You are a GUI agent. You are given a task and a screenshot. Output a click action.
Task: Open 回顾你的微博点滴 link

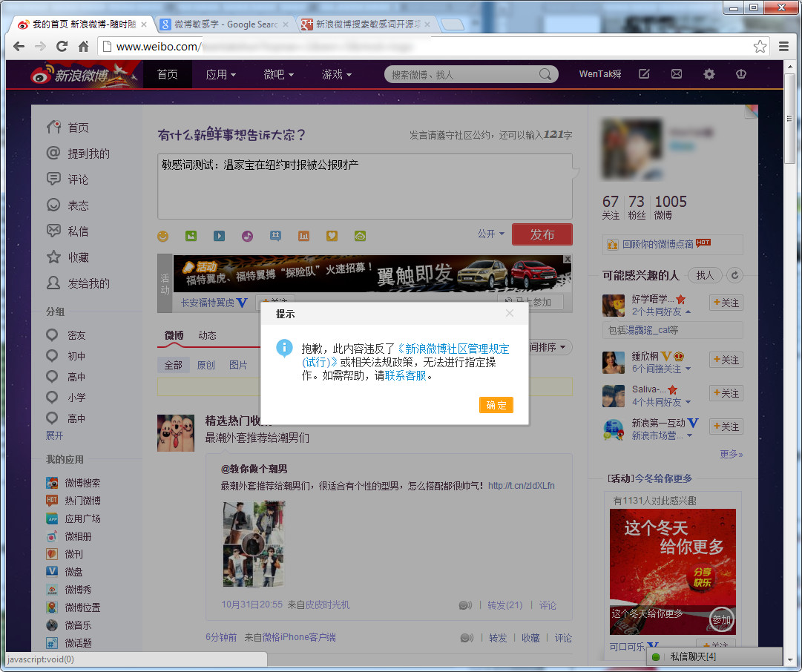pyautogui.click(x=658, y=245)
